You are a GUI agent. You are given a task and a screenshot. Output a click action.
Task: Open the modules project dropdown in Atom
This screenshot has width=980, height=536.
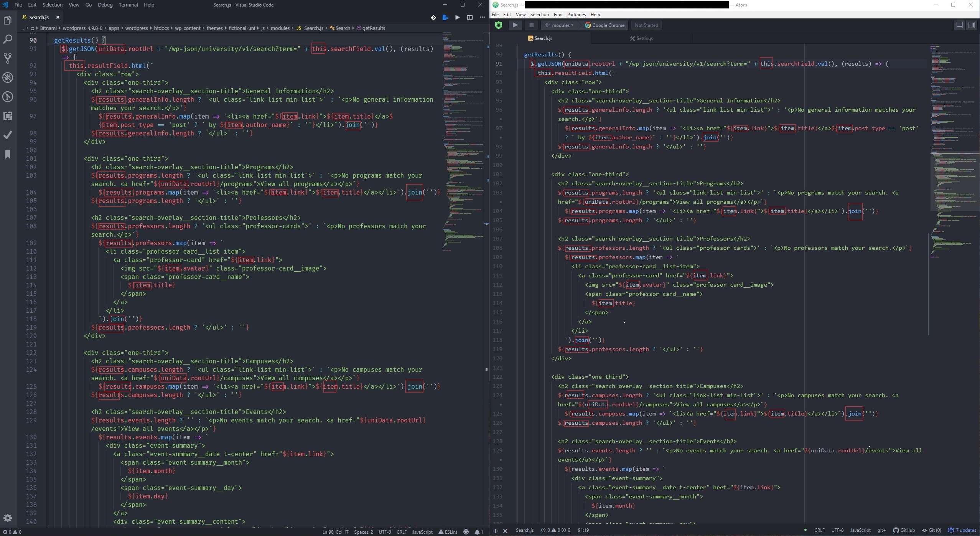click(560, 25)
